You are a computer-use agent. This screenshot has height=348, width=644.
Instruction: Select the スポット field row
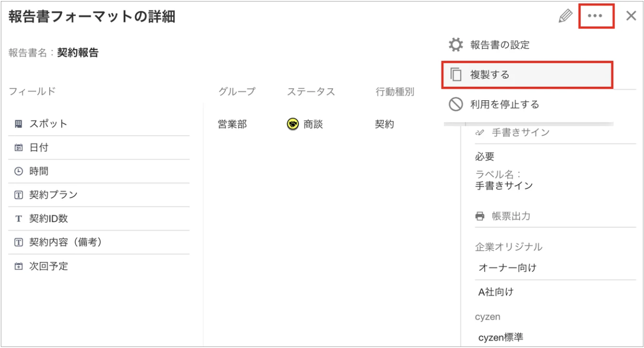point(99,124)
